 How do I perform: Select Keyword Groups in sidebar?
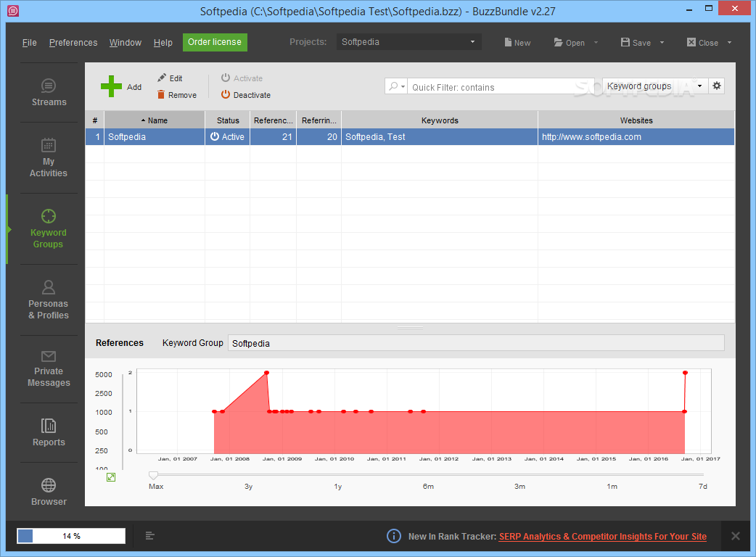(49, 230)
